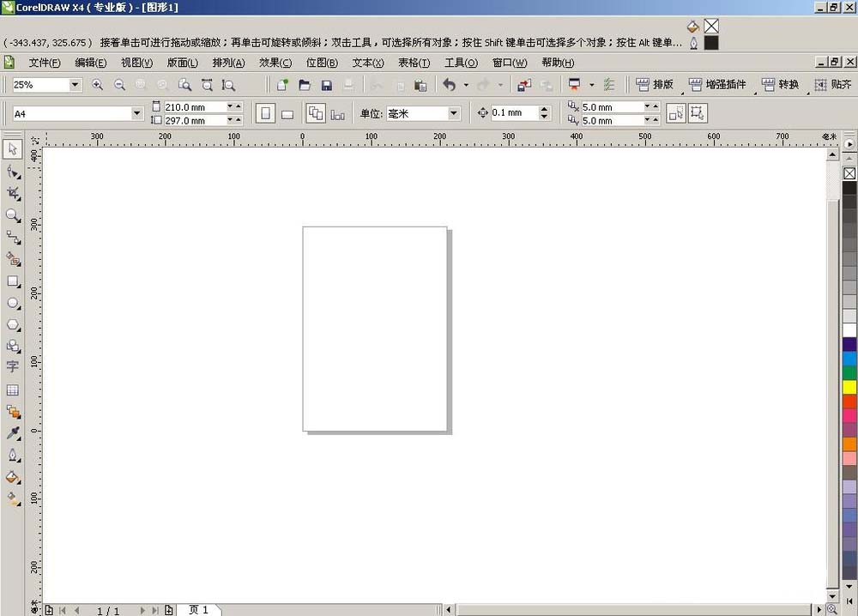Click the page width 210.0 mm field

pyautogui.click(x=195, y=106)
